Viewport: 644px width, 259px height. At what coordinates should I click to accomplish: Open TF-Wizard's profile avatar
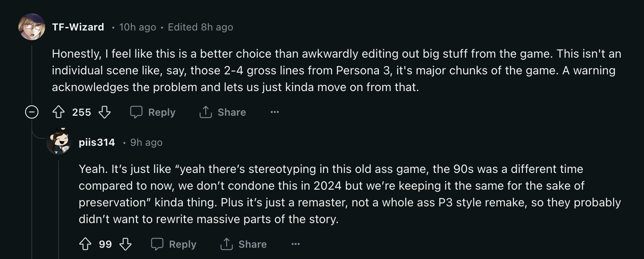(x=32, y=27)
